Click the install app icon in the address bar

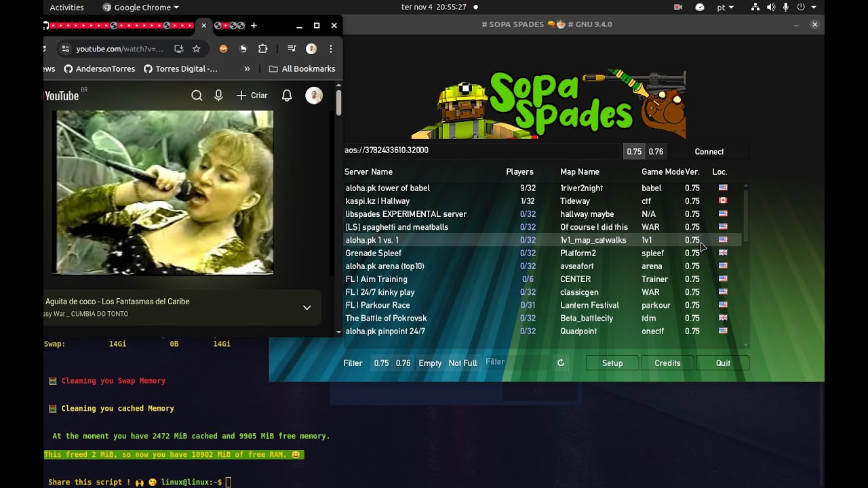click(179, 49)
